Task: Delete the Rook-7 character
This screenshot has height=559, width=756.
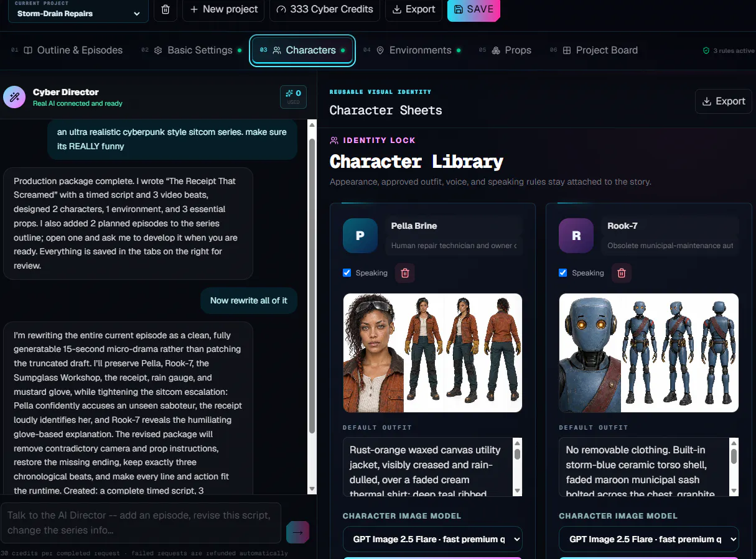Action: coord(621,273)
